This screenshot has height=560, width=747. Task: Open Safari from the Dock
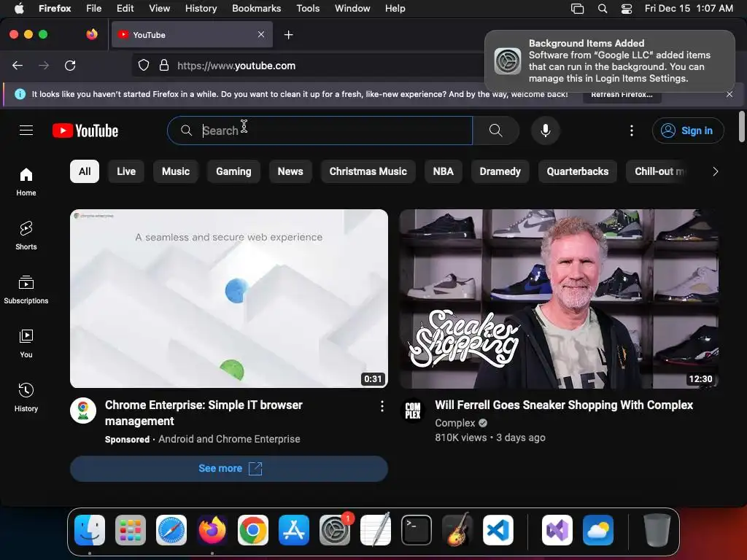171,530
